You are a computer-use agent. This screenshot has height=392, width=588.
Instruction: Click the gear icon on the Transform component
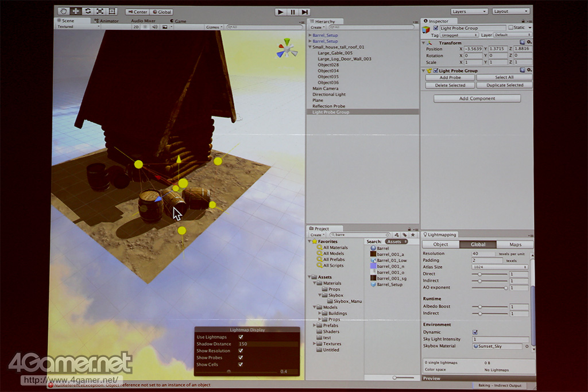coord(529,42)
